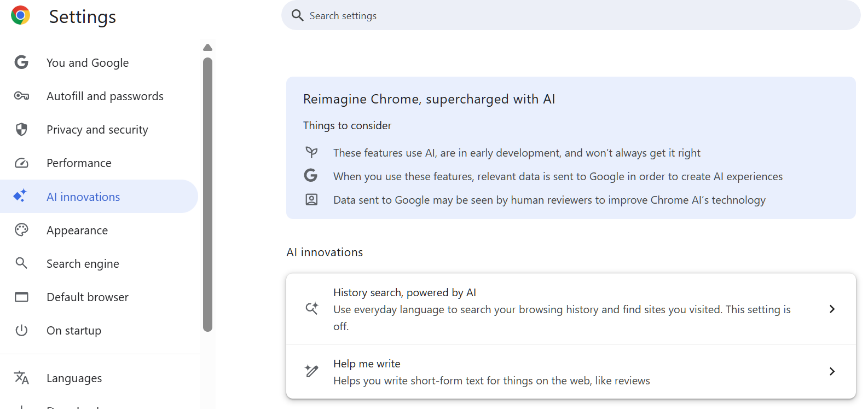This screenshot has height=409, width=868.
Task: Click the AI innovations section heading
Action: [325, 252]
